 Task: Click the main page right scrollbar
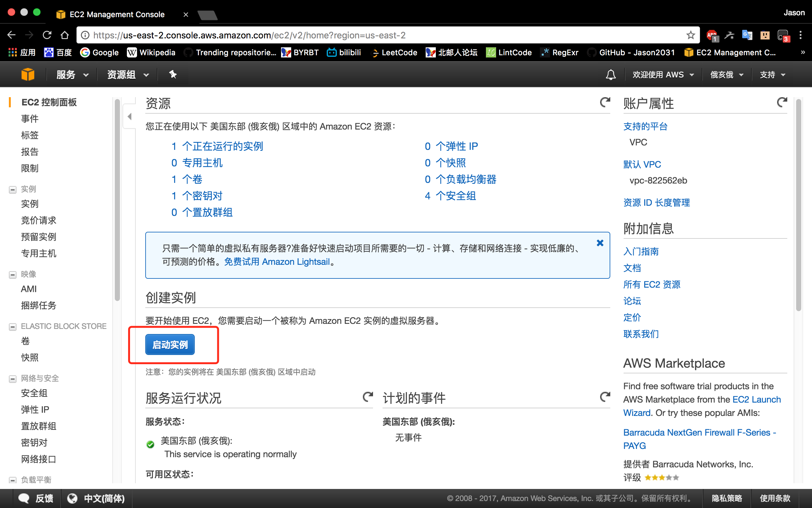(799, 205)
